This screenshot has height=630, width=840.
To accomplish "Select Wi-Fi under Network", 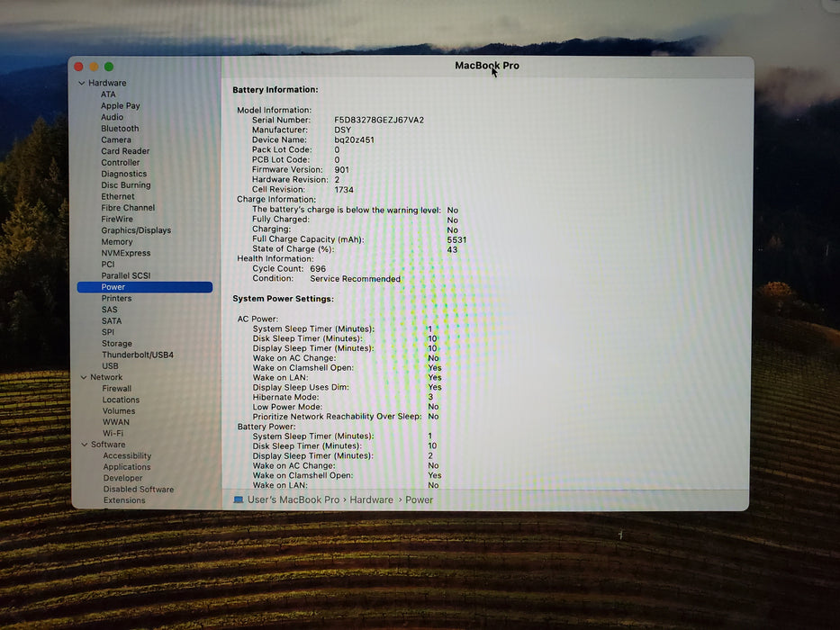I will tap(113, 433).
